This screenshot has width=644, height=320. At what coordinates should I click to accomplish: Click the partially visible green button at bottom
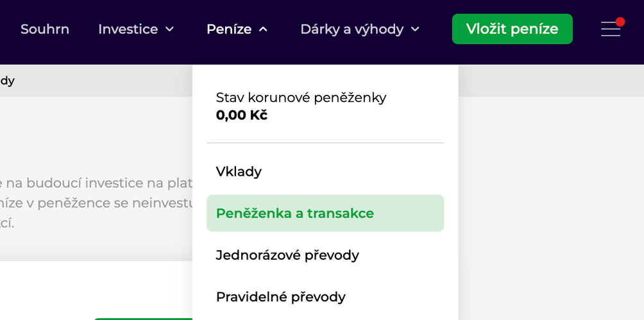[143, 319]
